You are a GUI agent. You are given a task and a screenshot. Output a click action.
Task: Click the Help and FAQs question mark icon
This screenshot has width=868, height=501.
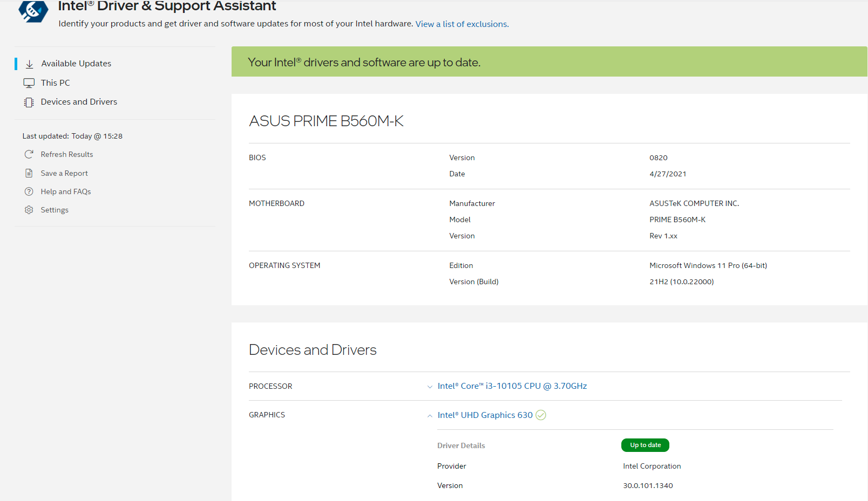pos(29,191)
